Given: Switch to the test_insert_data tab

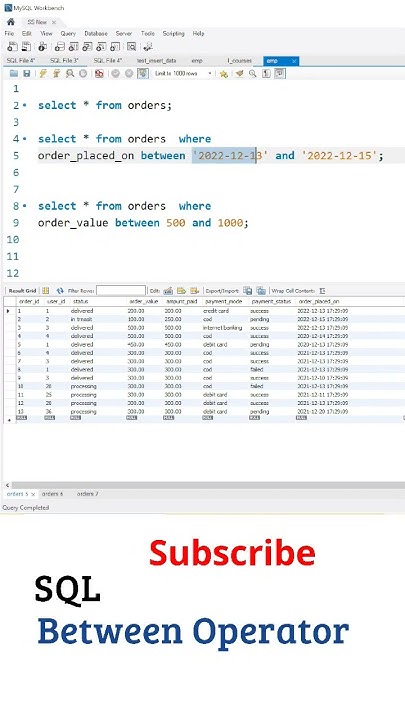Looking at the screenshot, I should pyautogui.click(x=156, y=61).
